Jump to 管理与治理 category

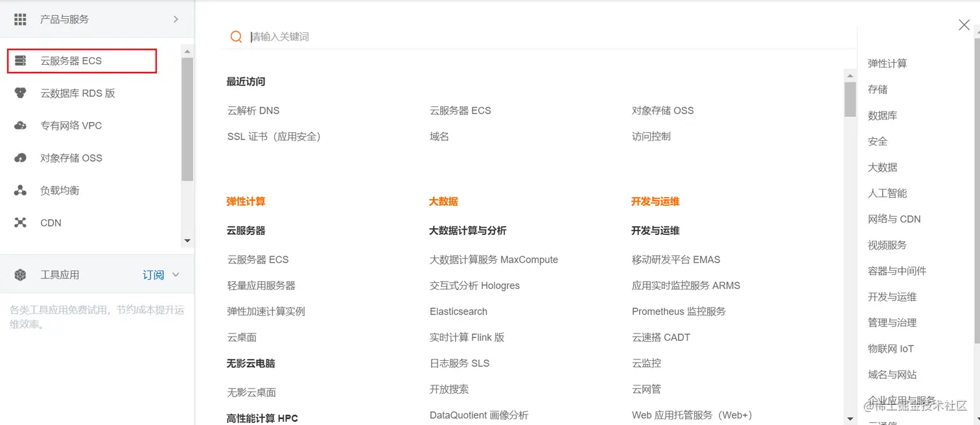tap(892, 323)
